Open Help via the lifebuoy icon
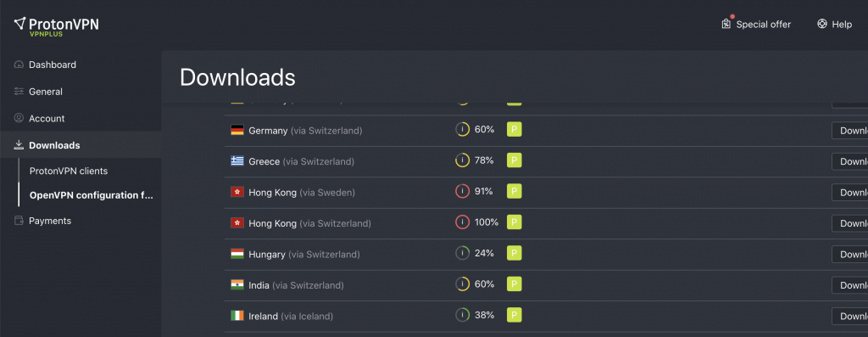The image size is (868, 337). [822, 24]
